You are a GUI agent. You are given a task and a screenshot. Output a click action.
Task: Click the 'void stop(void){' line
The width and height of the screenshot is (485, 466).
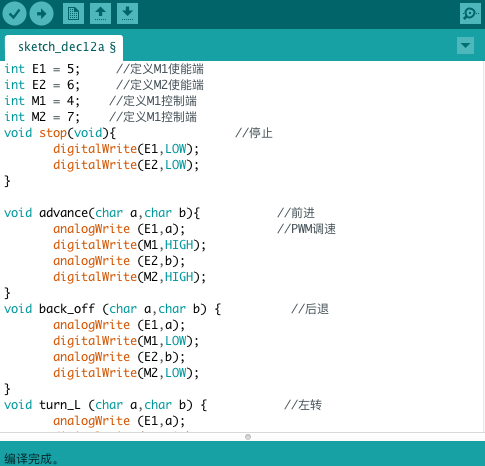60,133
